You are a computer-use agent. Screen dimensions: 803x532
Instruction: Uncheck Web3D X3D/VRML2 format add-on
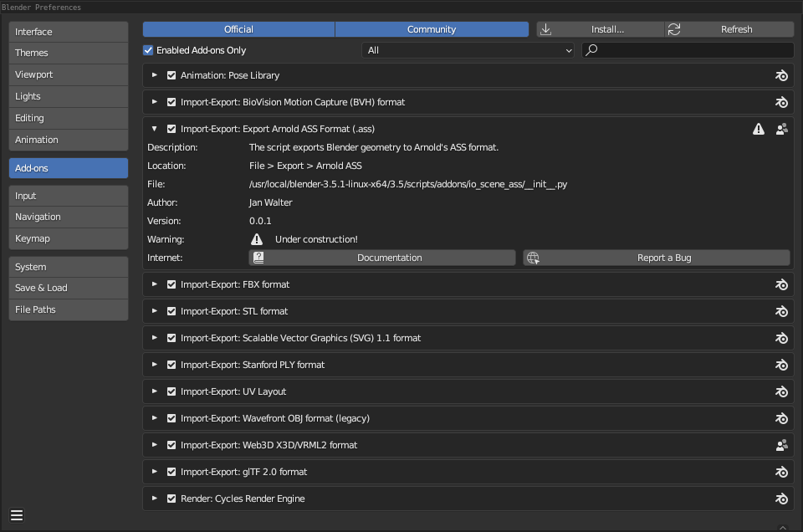[x=171, y=445]
